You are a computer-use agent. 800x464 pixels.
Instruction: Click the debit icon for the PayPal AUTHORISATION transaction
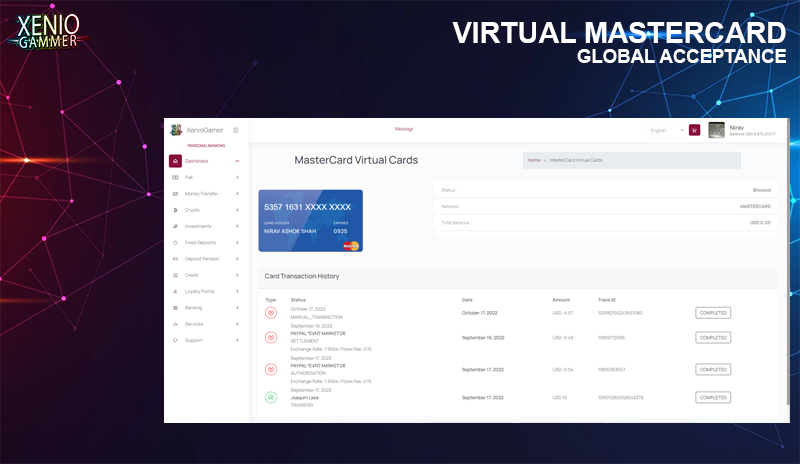pos(271,369)
